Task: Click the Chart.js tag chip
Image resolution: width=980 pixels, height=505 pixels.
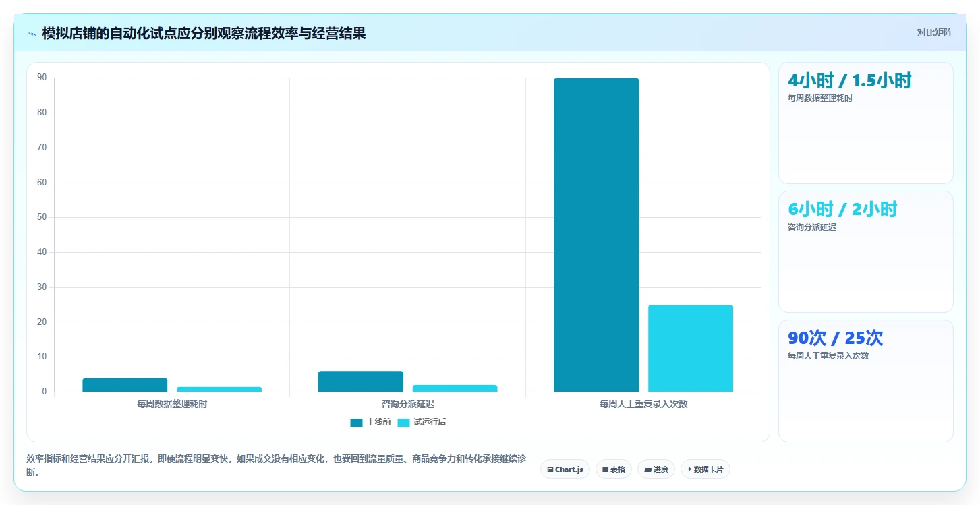Action: (565, 469)
